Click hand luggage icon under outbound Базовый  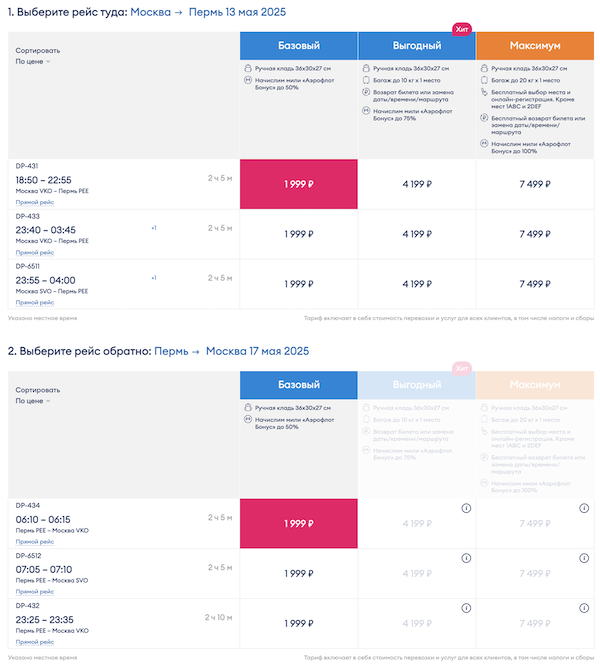[x=246, y=68]
